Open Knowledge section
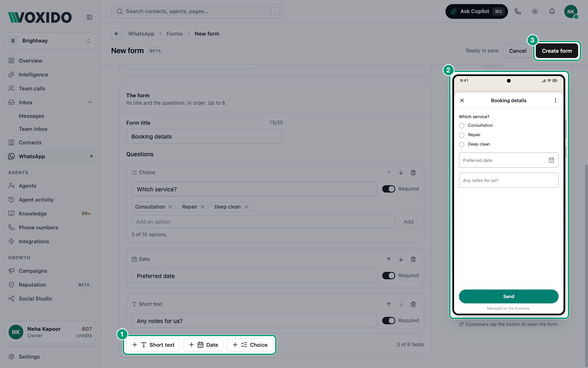This screenshot has height=368, width=588. click(51, 213)
